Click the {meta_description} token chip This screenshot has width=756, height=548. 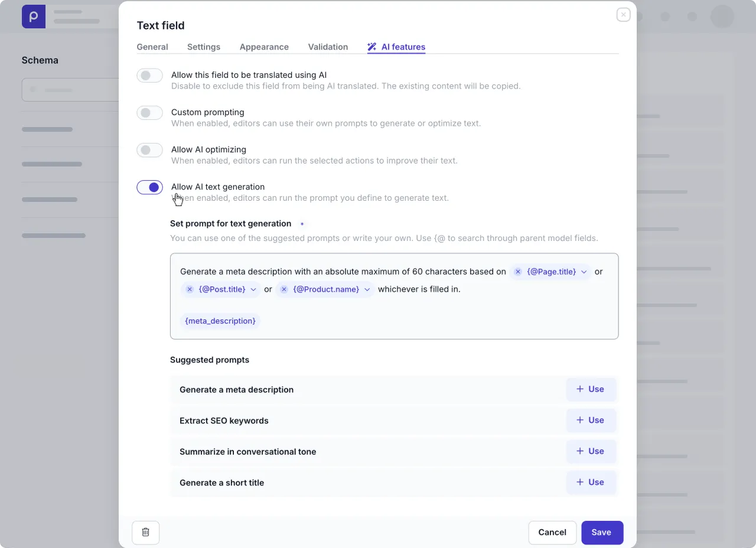click(x=220, y=321)
